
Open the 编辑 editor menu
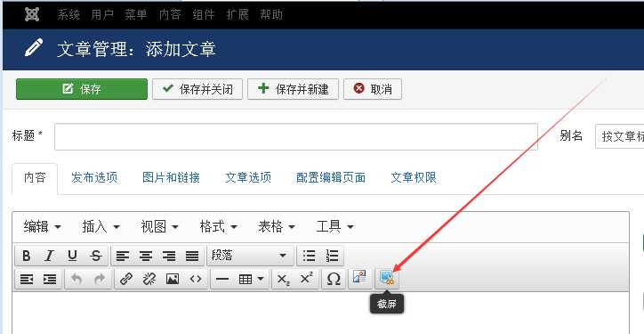pyautogui.click(x=43, y=226)
